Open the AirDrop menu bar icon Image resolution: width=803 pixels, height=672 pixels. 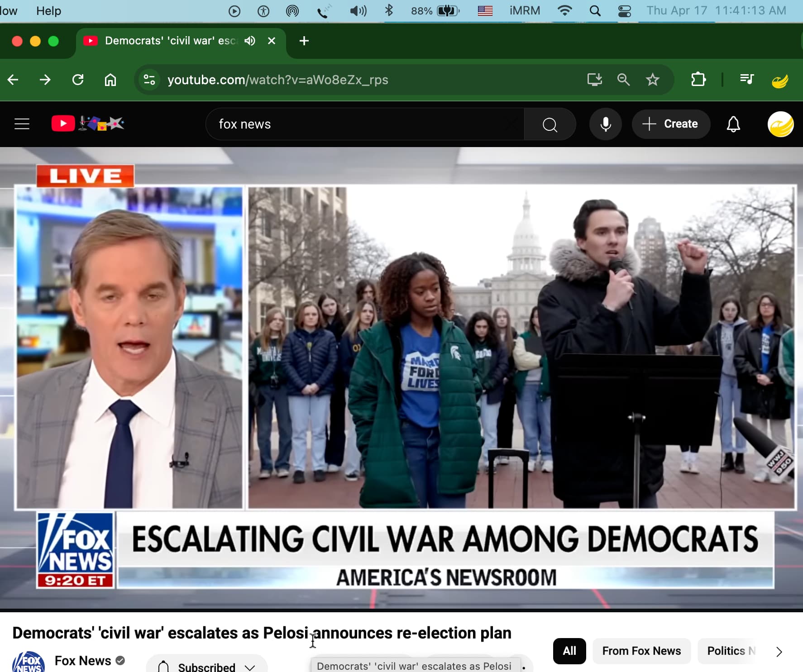[x=292, y=11]
